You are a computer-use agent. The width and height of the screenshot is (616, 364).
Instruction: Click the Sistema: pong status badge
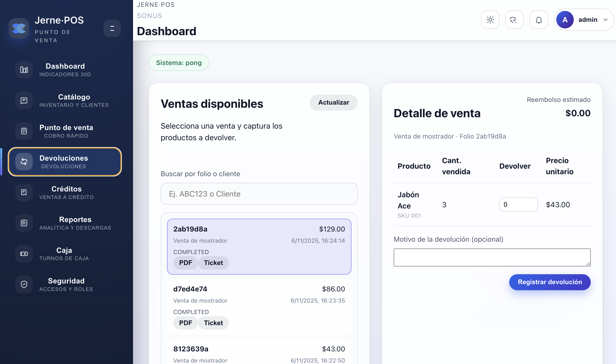coord(179,63)
